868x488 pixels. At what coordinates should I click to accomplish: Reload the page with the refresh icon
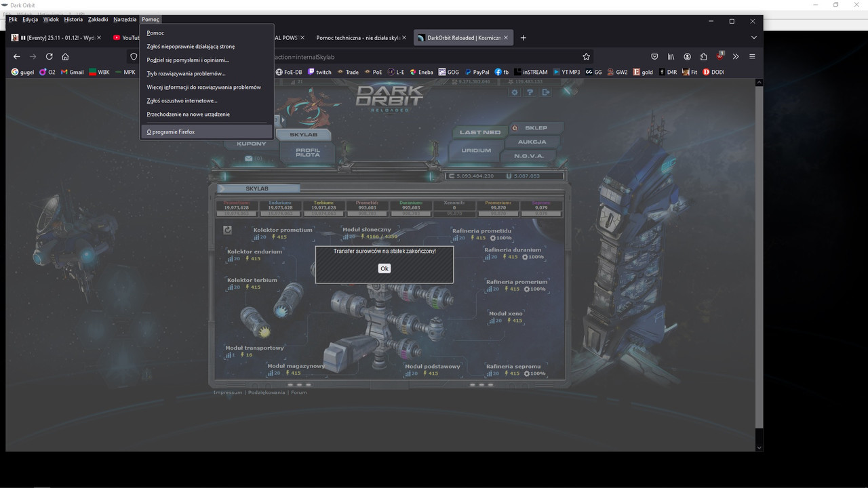click(x=50, y=57)
